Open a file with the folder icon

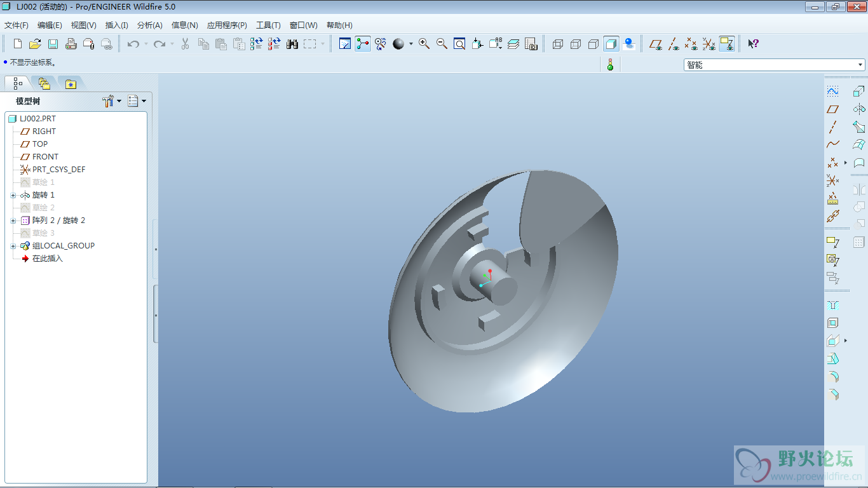coord(36,44)
